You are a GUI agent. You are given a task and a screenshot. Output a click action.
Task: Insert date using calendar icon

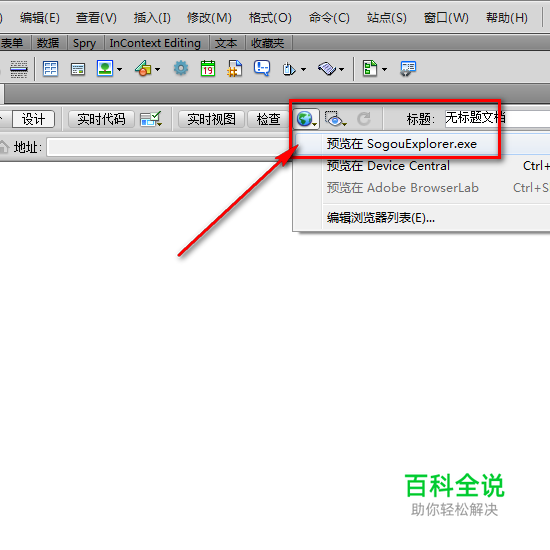(208, 68)
